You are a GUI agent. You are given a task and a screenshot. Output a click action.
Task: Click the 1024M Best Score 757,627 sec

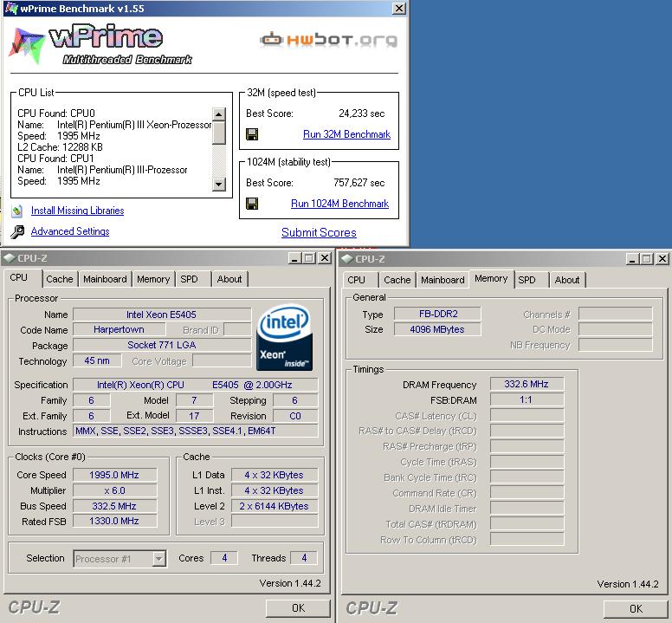click(359, 183)
